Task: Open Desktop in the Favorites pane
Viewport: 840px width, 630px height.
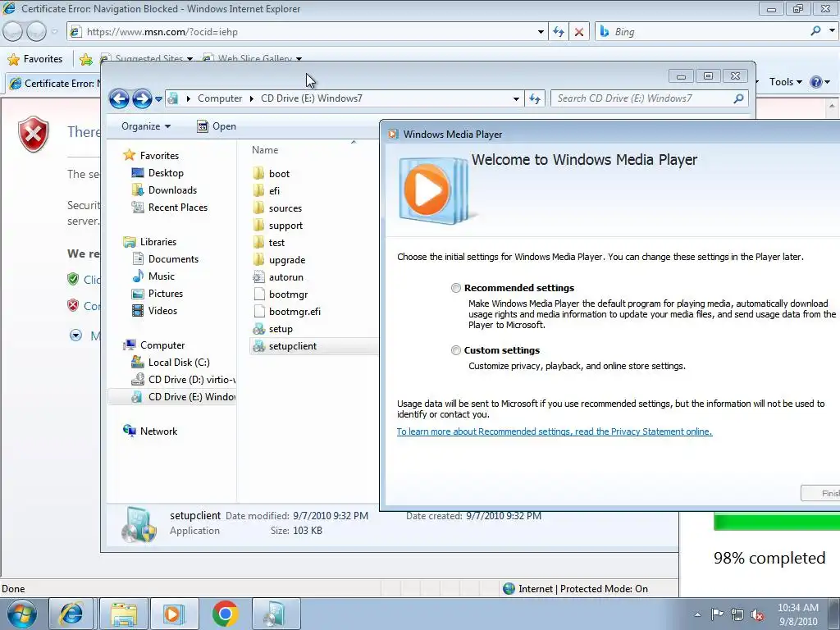Action: pyautogui.click(x=157, y=173)
